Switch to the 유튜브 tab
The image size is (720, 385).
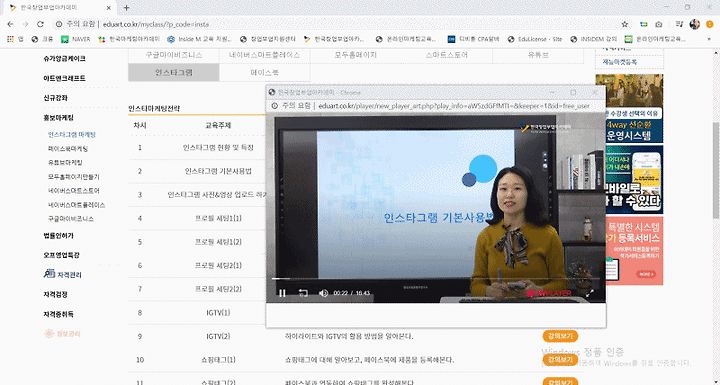pos(538,55)
